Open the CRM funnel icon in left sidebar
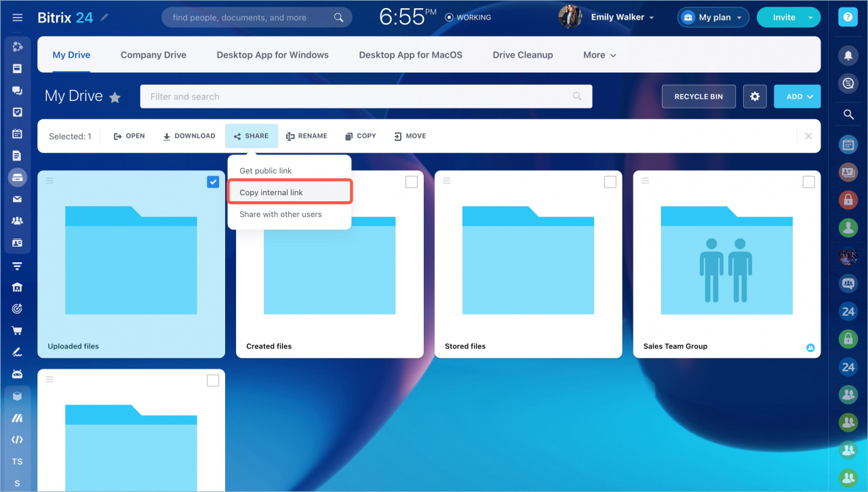Image resolution: width=868 pixels, height=492 pixels. point(18,266)
